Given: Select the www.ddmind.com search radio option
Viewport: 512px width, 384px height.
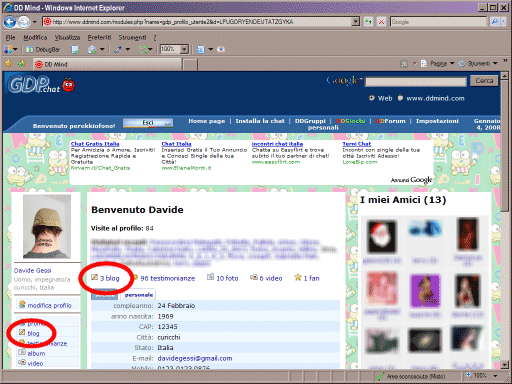Looking at the screenshot, I should [x=400, y=98].
